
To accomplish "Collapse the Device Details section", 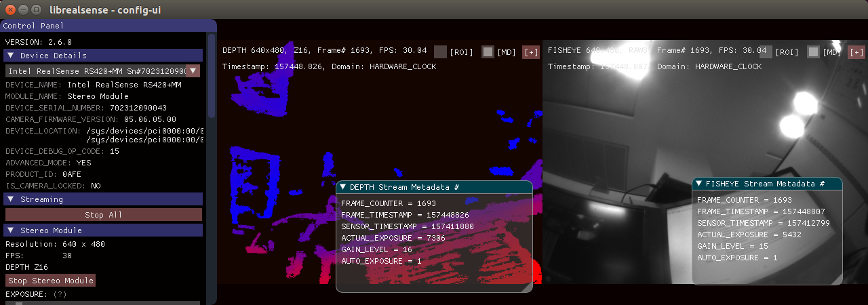I will tap(11, 56).
